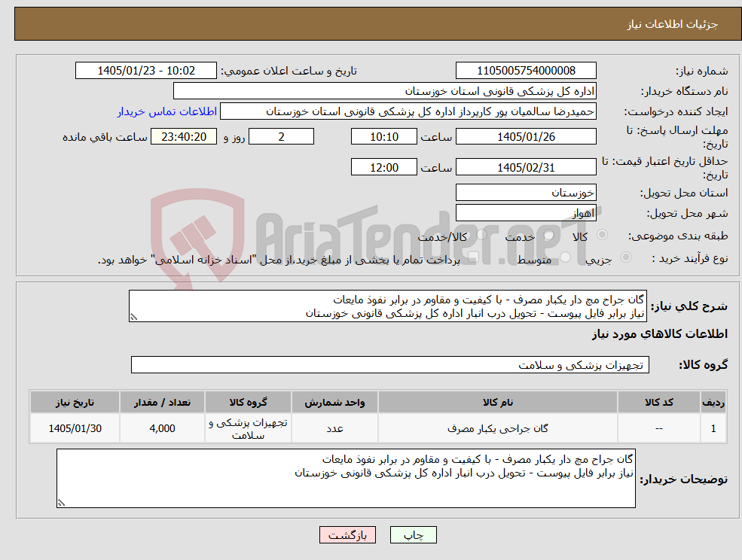Viewport: 742px width, 560px height.
Task: Click the request creator name field
Action: point(408,111)
